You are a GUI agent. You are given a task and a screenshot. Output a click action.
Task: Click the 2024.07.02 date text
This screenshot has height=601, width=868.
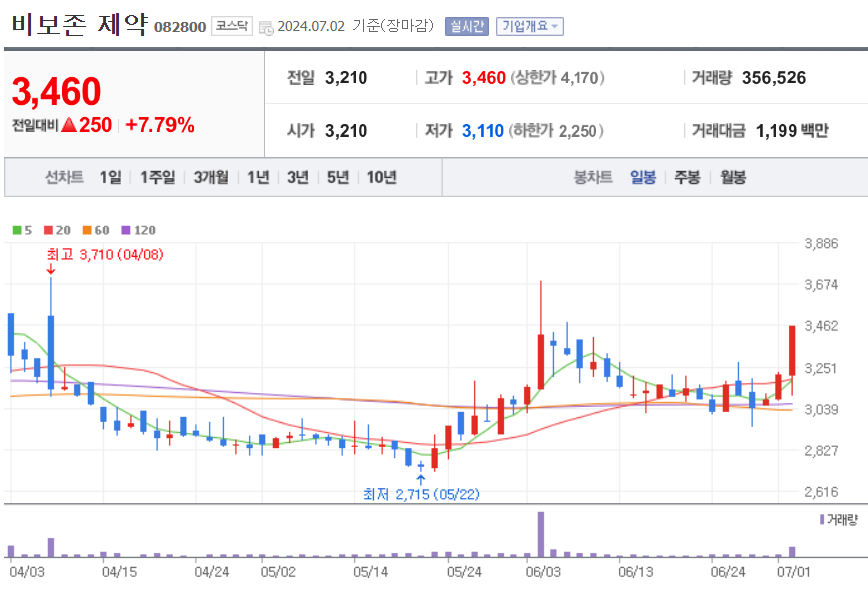click(311, 26)
